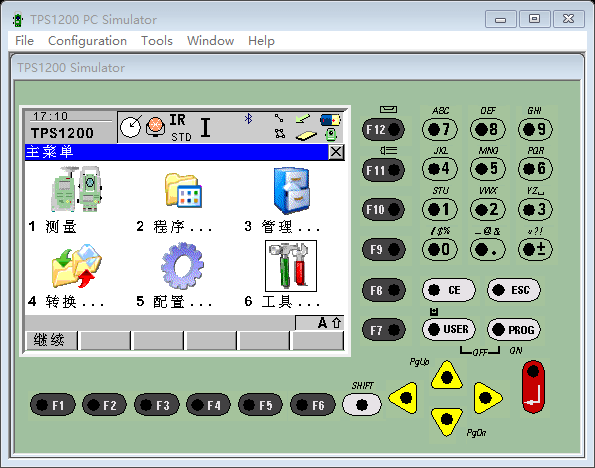
Task: Click numeric key 1 (STU)
Action: [x=440, y=209]
